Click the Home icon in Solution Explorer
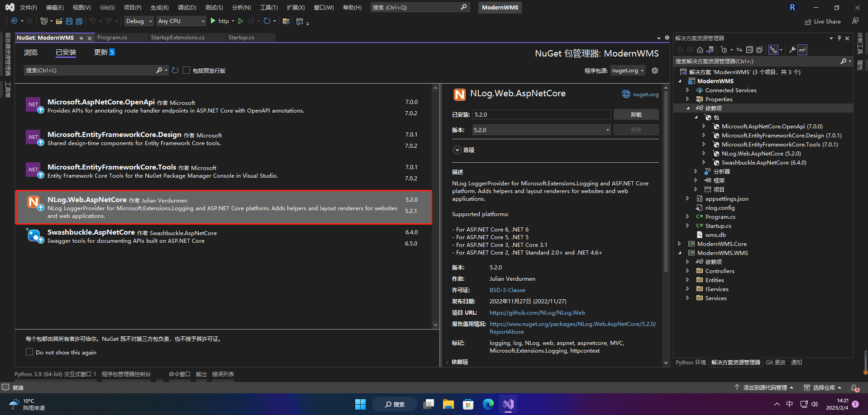Screen dimensions: 868x415 point(700,50)
